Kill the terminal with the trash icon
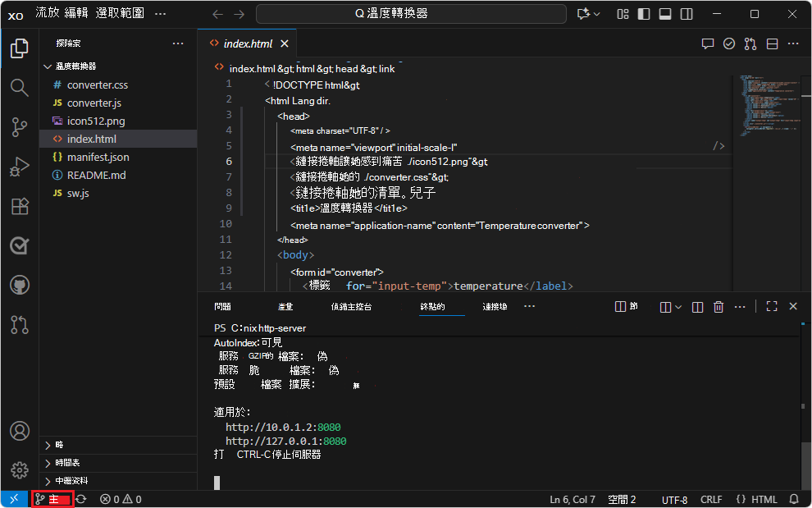This screenshot has width=812, height=508. (x=718, y=306)
